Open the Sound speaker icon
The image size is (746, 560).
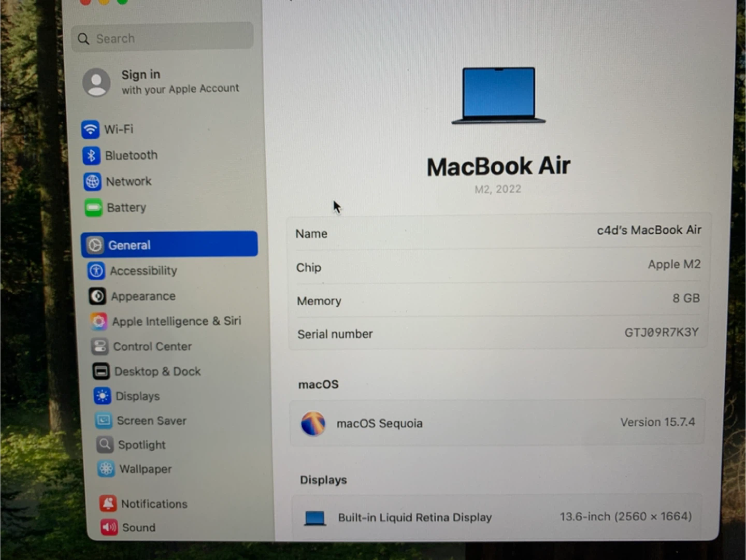[x=109, y=527]
